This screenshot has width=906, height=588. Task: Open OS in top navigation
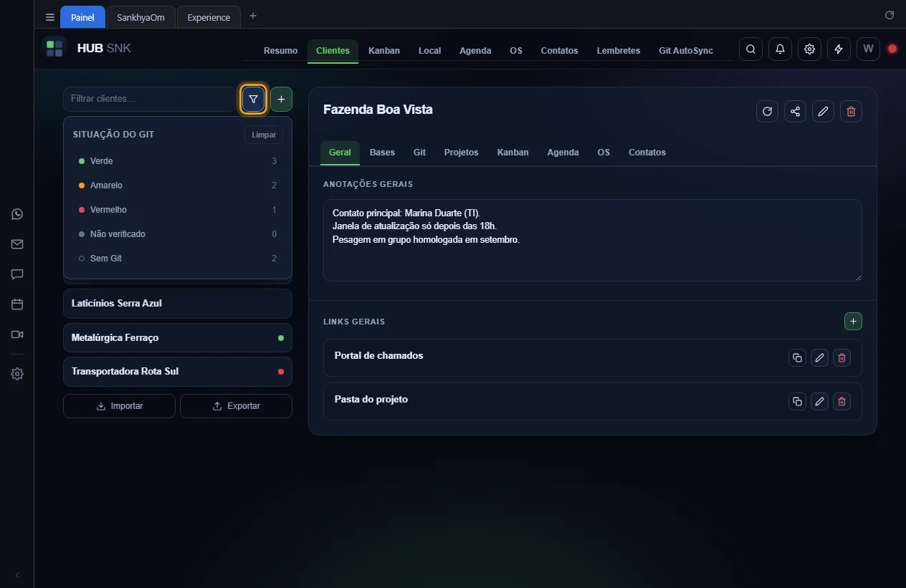click(x=516, y=51)
